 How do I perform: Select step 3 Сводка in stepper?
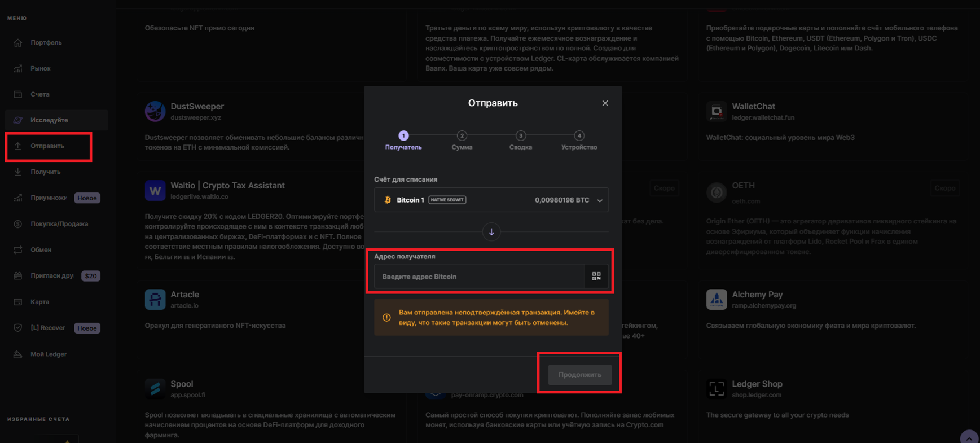click(x=521, y=141)
